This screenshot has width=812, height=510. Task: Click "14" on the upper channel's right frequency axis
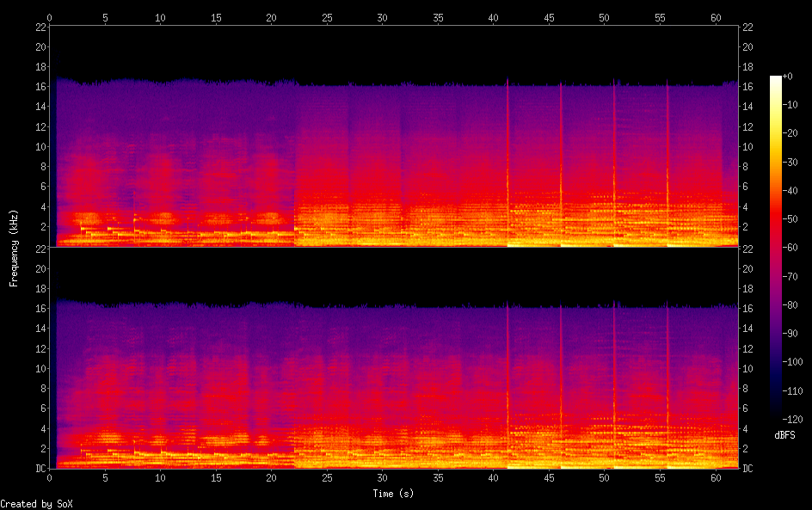747,107
